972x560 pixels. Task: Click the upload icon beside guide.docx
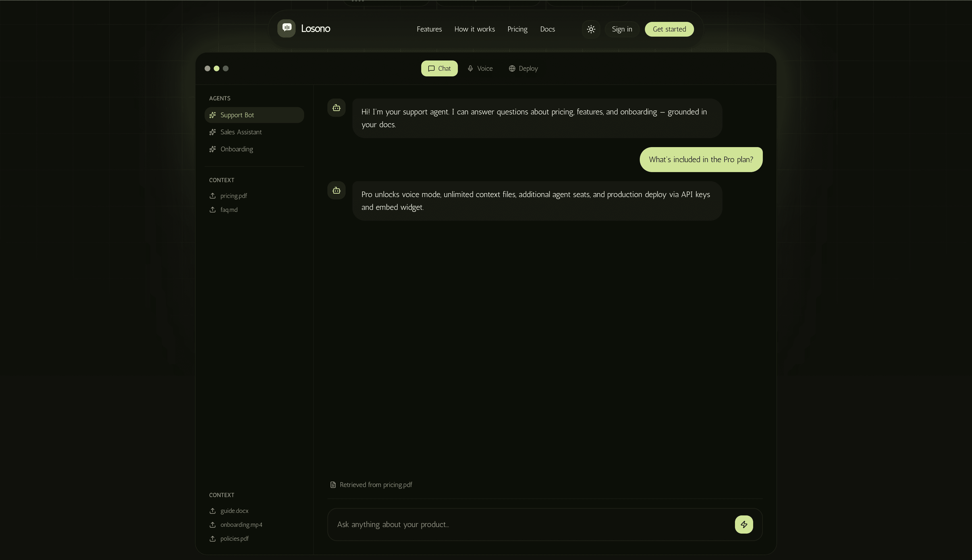pyautogui.click(x=213, y=511)
